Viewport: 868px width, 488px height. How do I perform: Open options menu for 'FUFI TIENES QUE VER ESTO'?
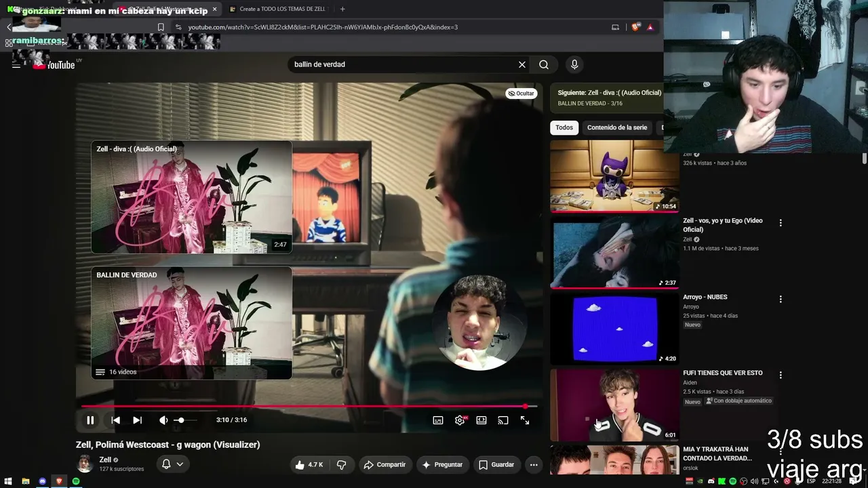(781, 375)
